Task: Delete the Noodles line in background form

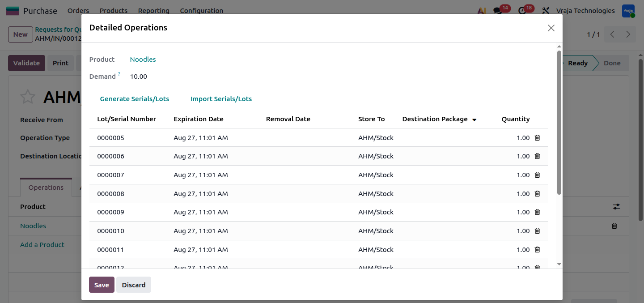Action: [x=614, y=226]
